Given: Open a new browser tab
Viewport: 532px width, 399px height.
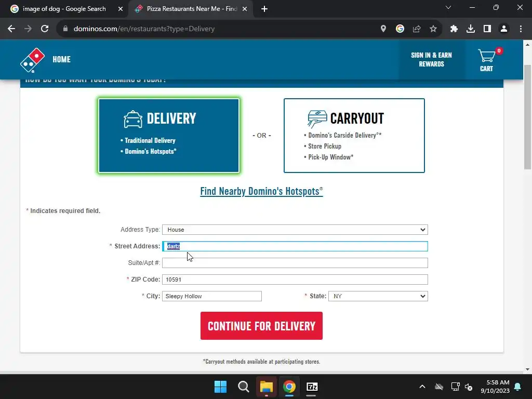Looking at the screenshot, I should 264,9.
